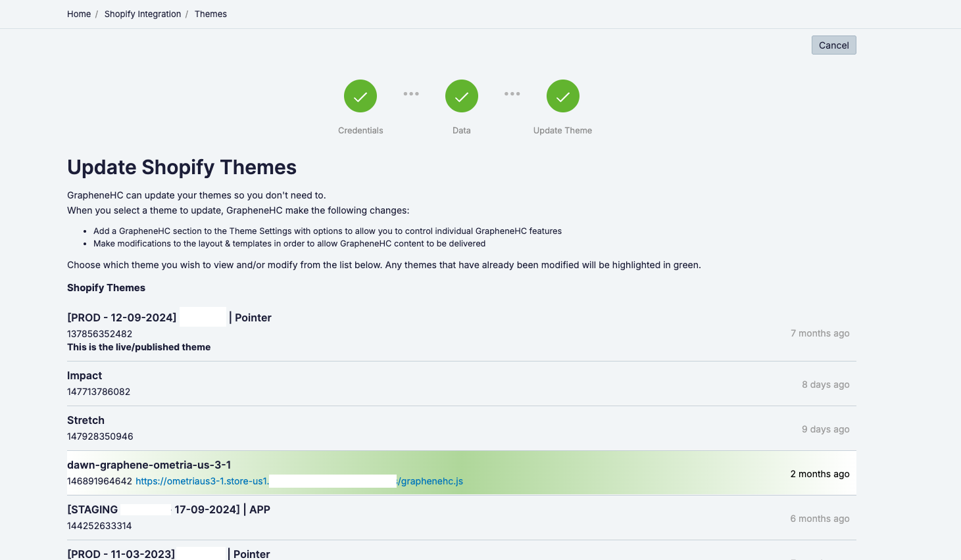This screenshot has height=560, width=961.
Task: Open Shopify Integration breadcrumb link
Action: [143, 14]
